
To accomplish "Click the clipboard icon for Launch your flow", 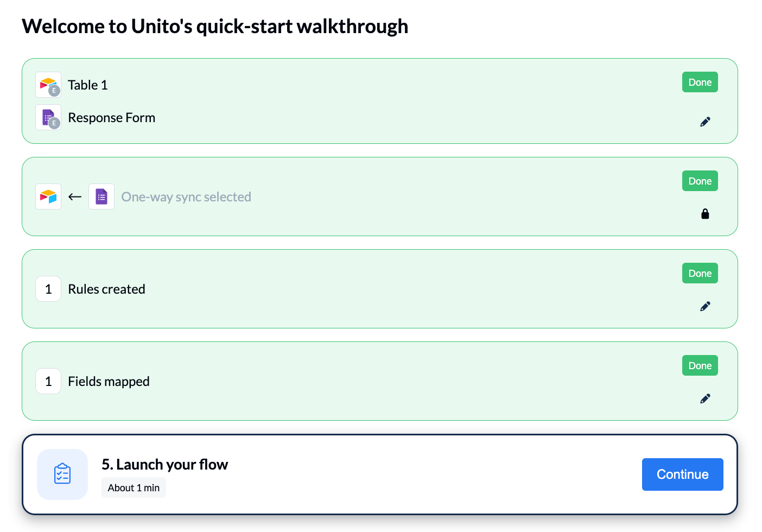I will pyautogui.click(x=62, y=474).
